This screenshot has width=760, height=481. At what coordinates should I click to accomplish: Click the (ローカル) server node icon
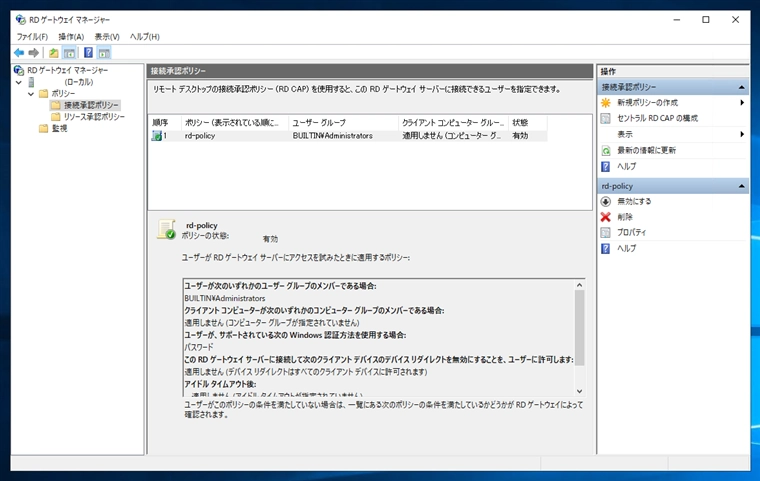pos(31,82)
